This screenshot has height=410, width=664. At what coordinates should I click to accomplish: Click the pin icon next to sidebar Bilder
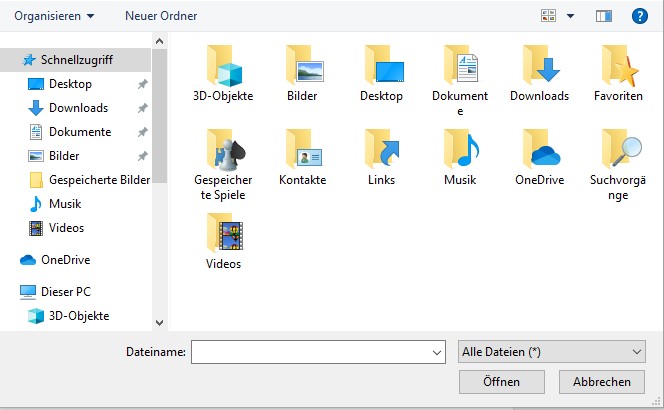143,156
